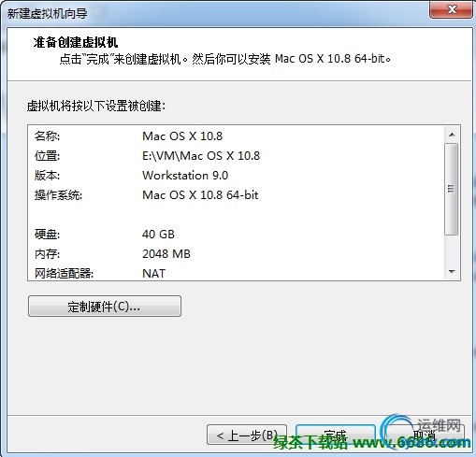This screenshot has width=476, height=457.
Task: Select the 版本: label
Action: [47, 176]
